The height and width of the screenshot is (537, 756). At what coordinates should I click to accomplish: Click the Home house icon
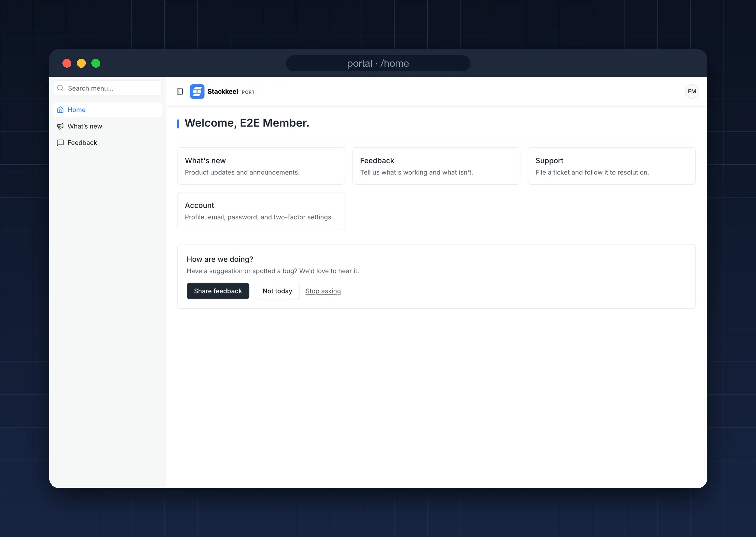[x=60, y=110]
